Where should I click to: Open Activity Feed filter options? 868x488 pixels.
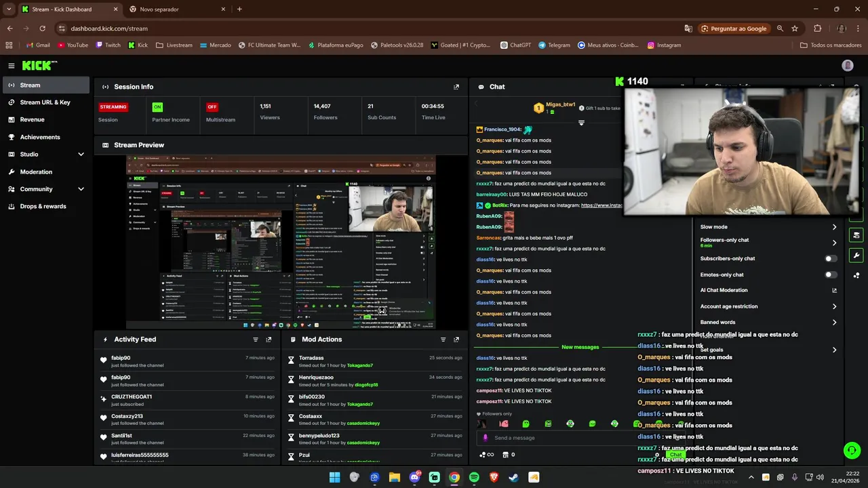256,340
